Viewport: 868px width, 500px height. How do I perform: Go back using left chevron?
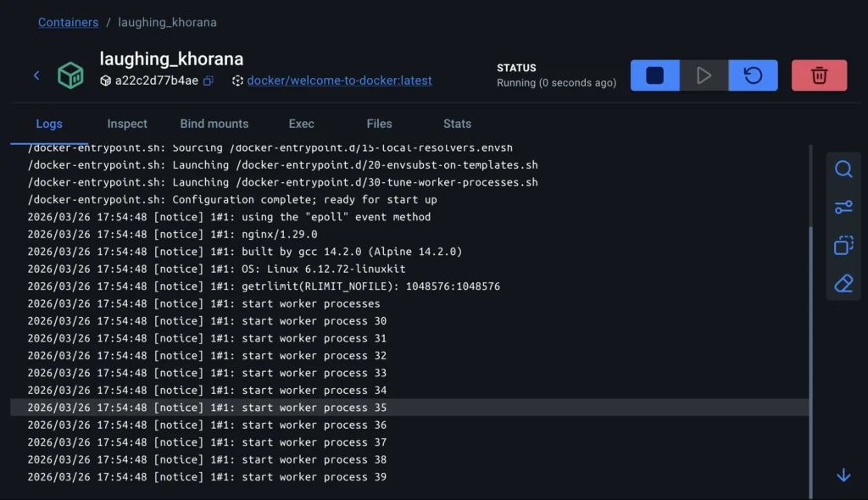point(36,75)
